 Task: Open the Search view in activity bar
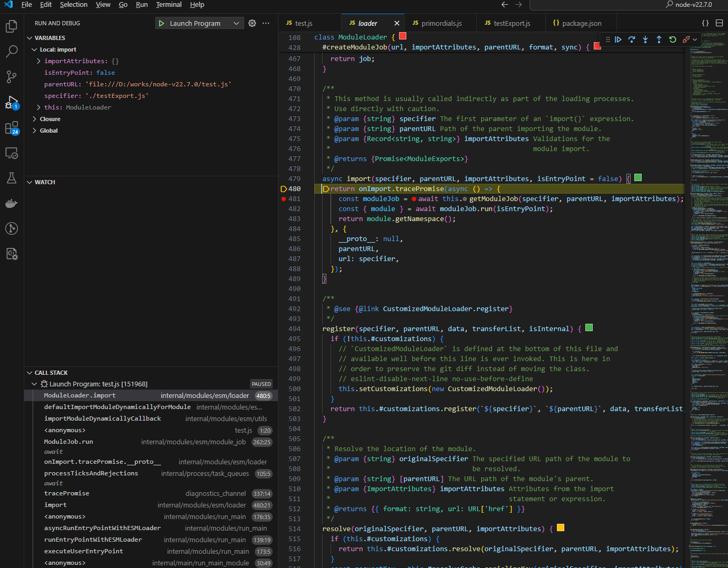click(x=12, y=52)
